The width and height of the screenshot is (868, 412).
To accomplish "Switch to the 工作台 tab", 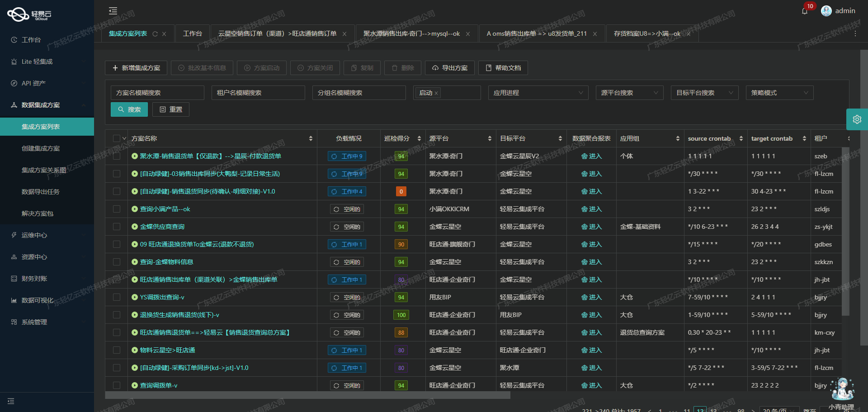I will (x=193, y=33).
